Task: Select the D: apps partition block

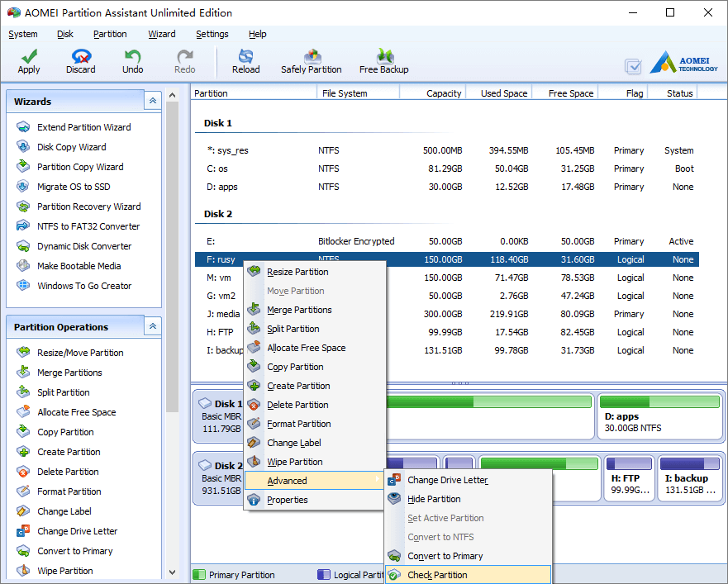Action: (659, 416)
